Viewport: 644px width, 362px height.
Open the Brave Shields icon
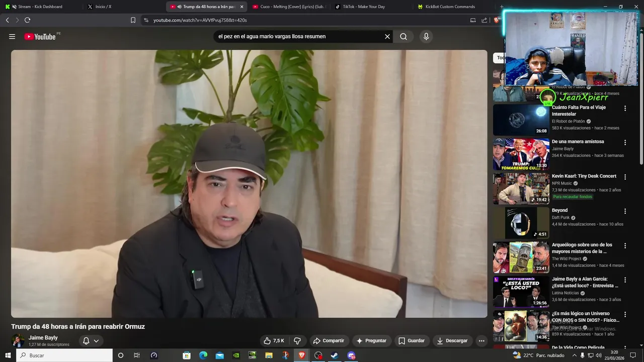498,20
